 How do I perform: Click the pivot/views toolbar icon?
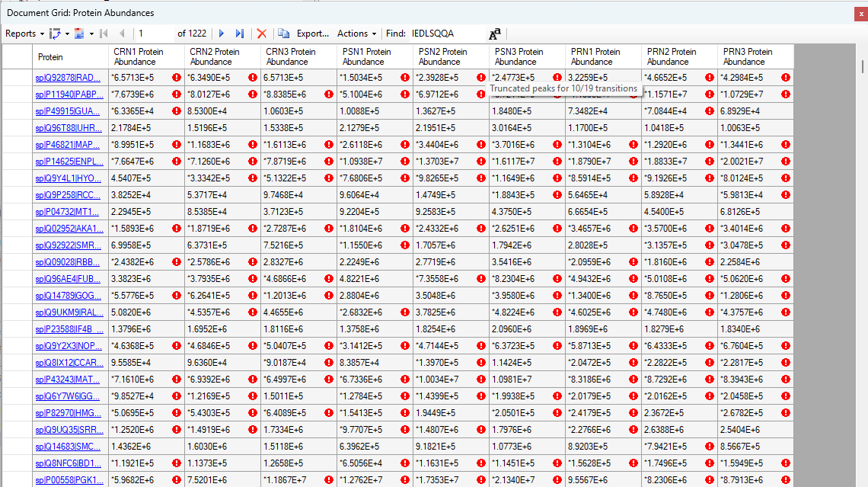click(55, 34)
